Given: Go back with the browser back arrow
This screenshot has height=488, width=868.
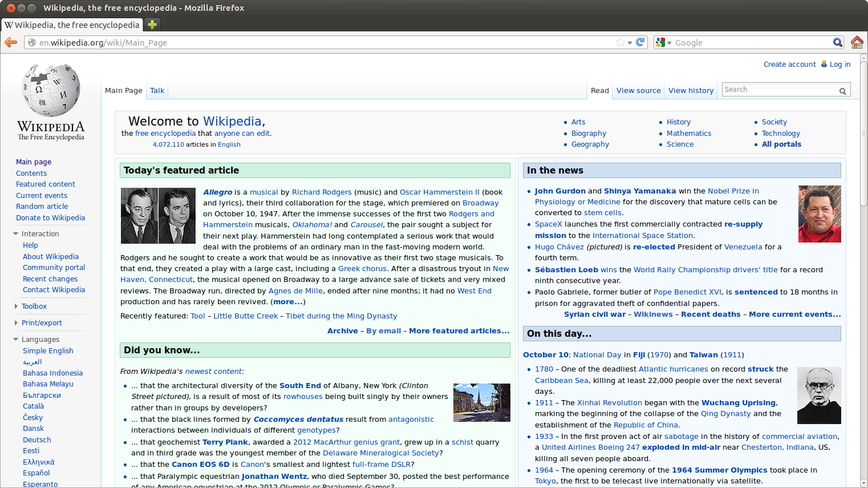Looking at the screenshot, I should pos(11,42).
